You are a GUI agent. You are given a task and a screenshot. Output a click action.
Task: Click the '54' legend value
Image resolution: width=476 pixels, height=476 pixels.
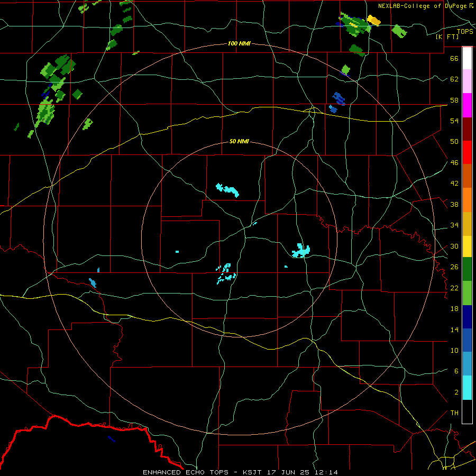454,121
